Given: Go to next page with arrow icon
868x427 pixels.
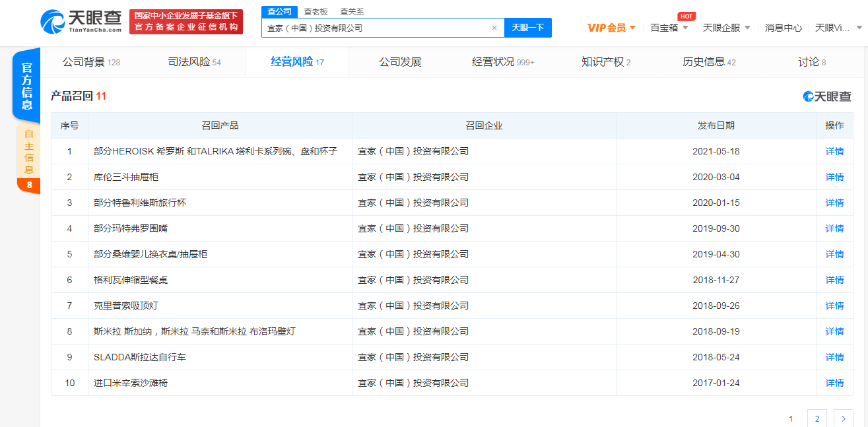Looking at the screenshot, I should point(843,418).
